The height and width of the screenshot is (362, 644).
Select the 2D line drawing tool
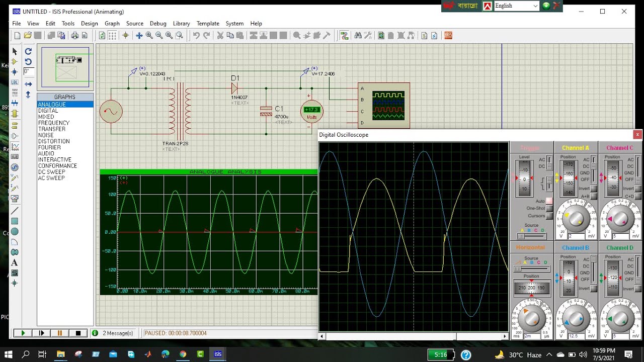[x=15, y=210]
